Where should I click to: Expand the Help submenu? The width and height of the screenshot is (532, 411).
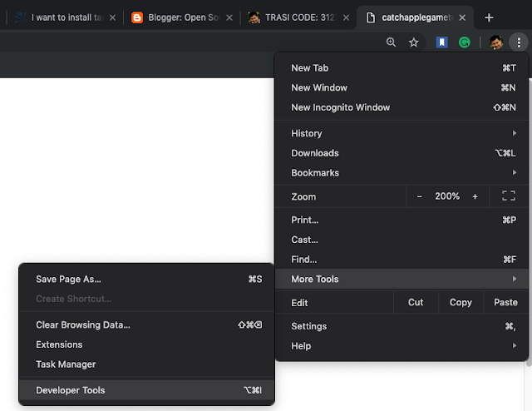[403, 346]
